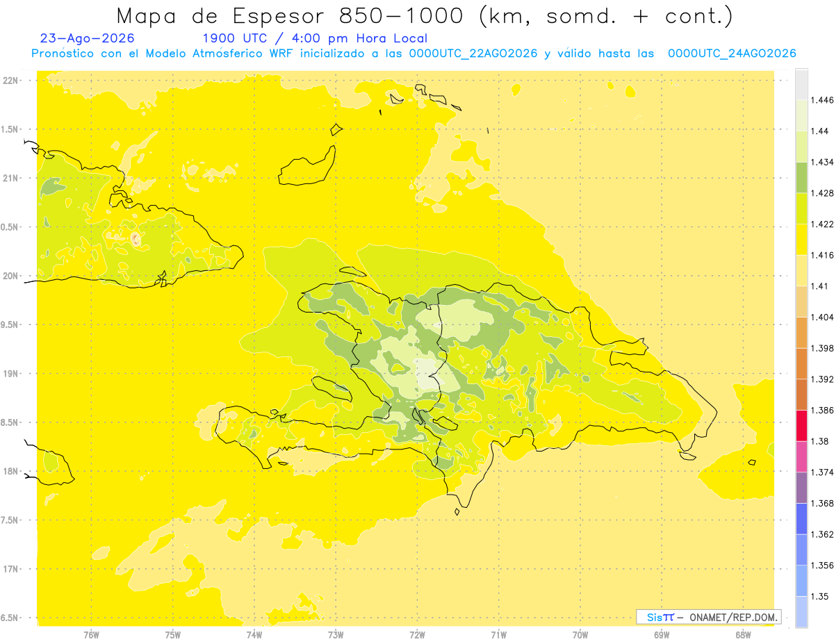Click the pale yellow legend swatch above 1.41

coord(801,270)
